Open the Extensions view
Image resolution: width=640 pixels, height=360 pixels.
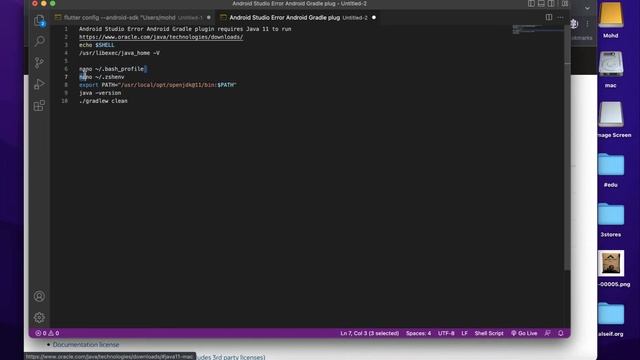pyautogui.click(x=39, y=106)
